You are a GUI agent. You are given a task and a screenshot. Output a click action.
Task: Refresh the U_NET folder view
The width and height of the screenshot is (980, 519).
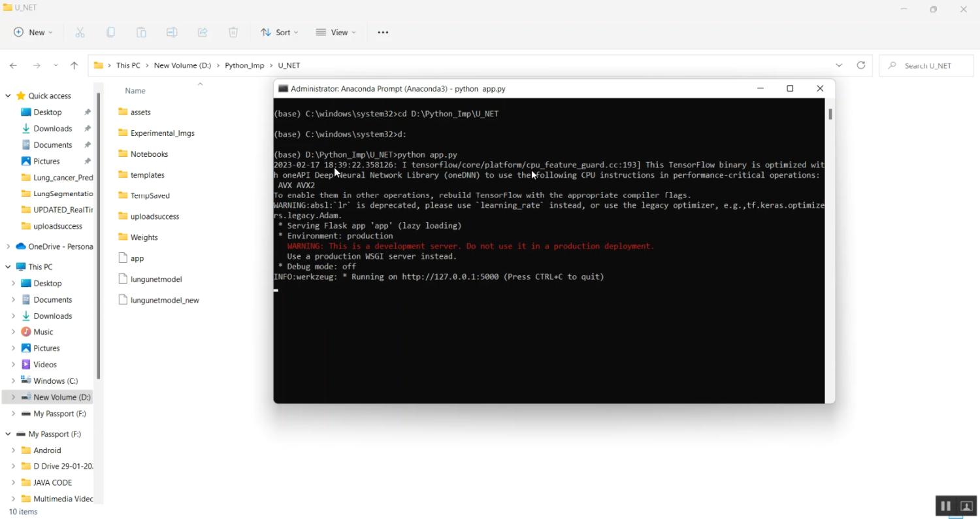point(861,65)
